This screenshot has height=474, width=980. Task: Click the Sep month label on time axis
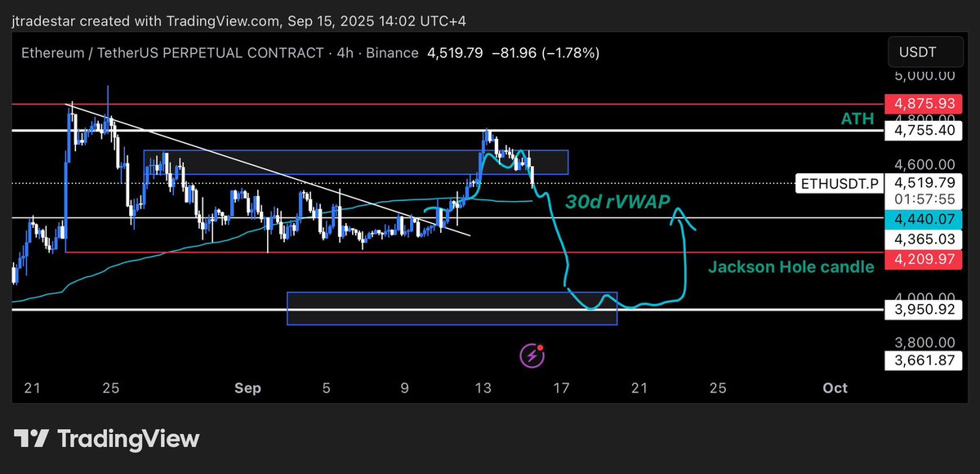click(247, 387)
